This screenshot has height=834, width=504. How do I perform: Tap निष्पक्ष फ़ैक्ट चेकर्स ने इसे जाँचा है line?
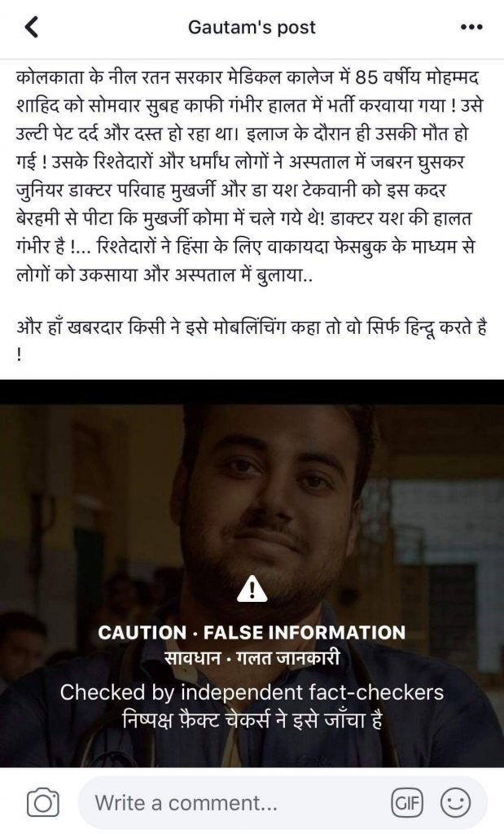coord(252,721)
